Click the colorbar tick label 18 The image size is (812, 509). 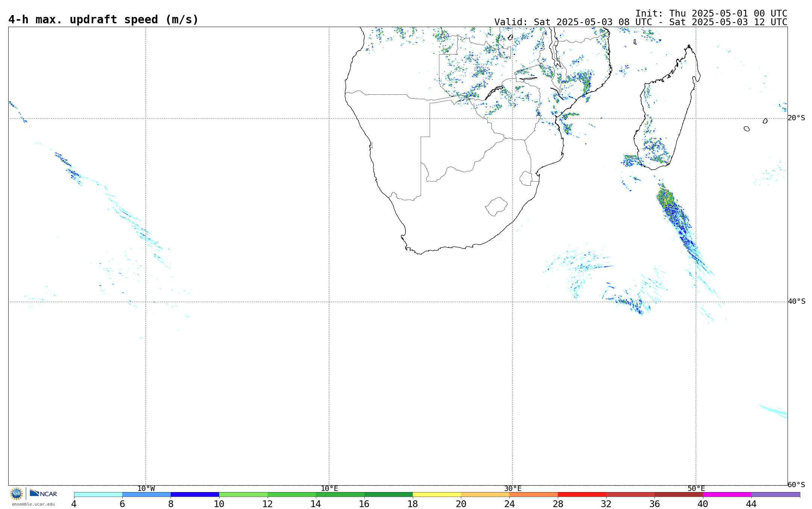click(x=413, y=504)
